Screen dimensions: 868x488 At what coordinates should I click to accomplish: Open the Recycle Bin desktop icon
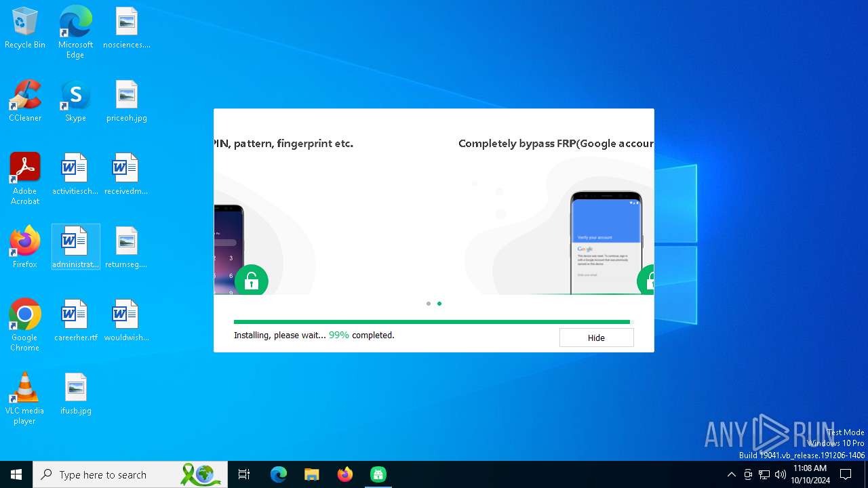tap(25, 28)
